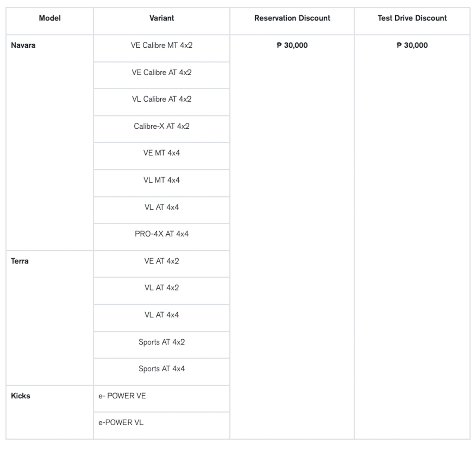The image size is (476, 449).
Task: Click the ₱ 30,000 Reservation Discount value
Action: point(292,45)
